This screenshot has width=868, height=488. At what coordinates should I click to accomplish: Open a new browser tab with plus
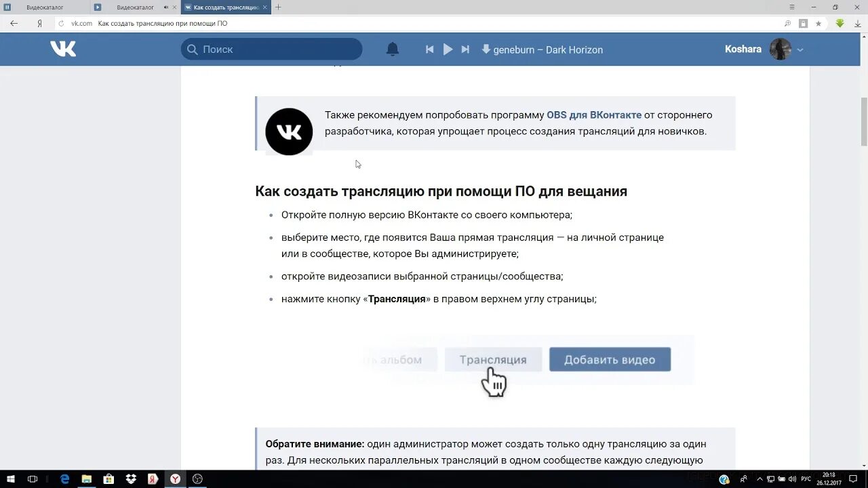click(x=278, y=7)
